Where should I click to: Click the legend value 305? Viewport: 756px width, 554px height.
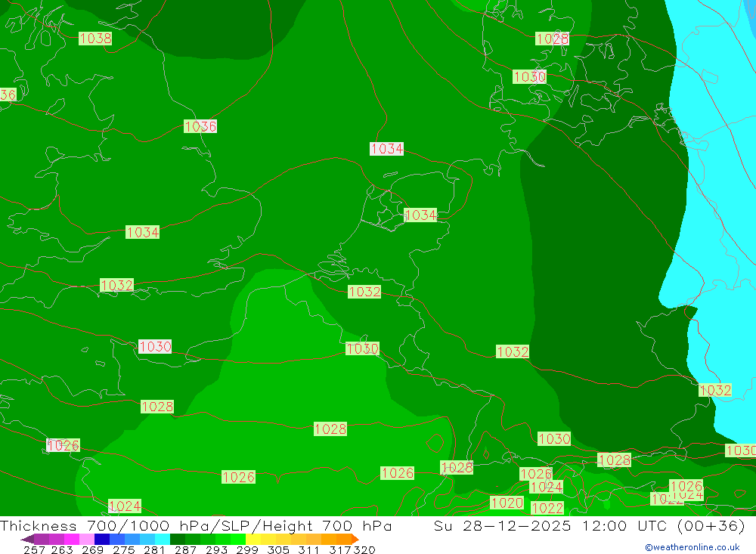pos(278,549)
